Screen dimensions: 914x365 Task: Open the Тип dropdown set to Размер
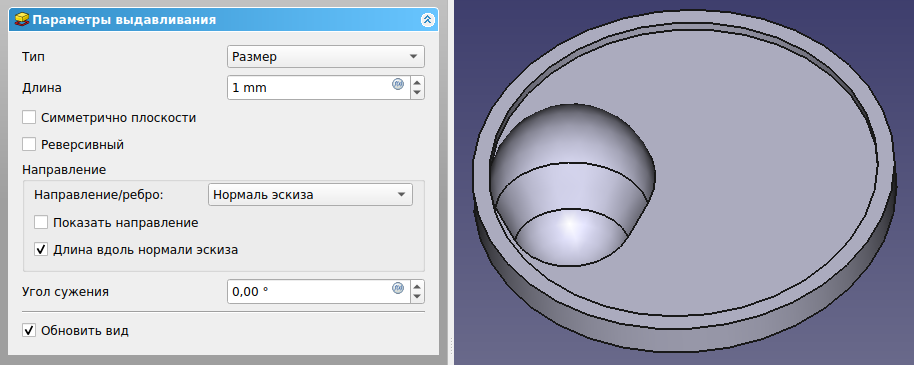(x=325, y=57)
